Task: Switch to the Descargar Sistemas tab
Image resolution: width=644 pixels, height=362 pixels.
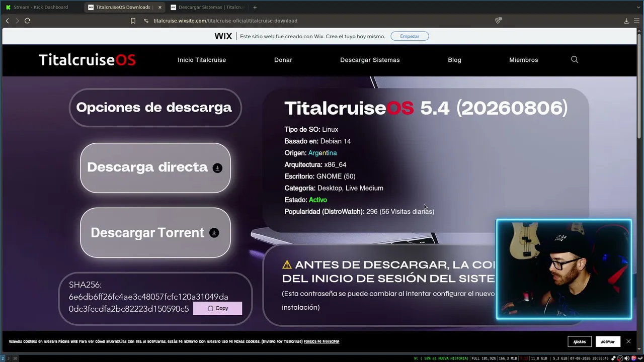Action: click(207, 7)
